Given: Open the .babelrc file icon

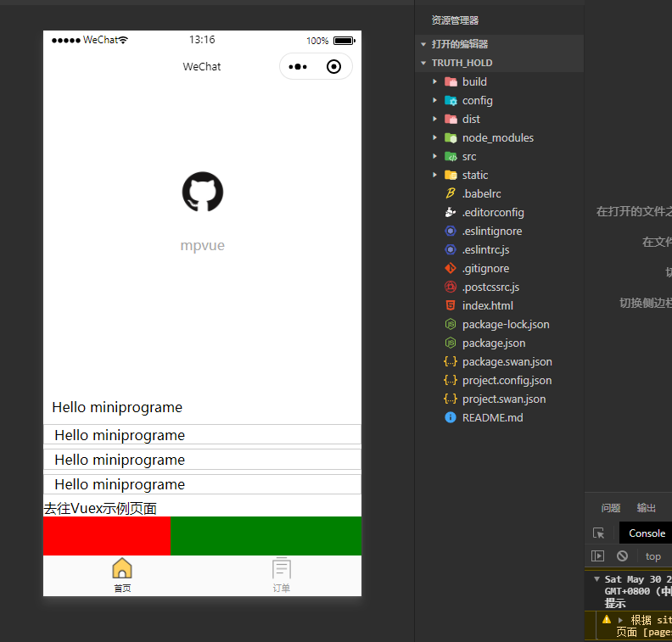Looking at the screenshot, I should tap(451, 193).
